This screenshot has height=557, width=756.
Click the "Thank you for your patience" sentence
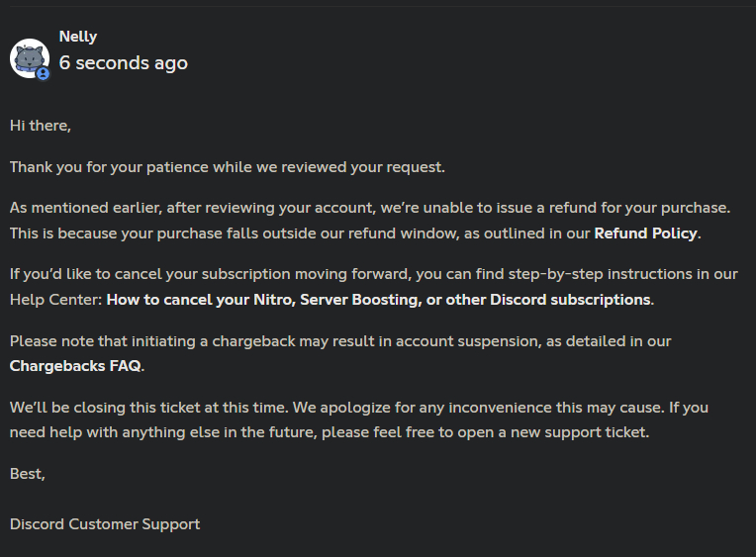click(x=228, y=166)
